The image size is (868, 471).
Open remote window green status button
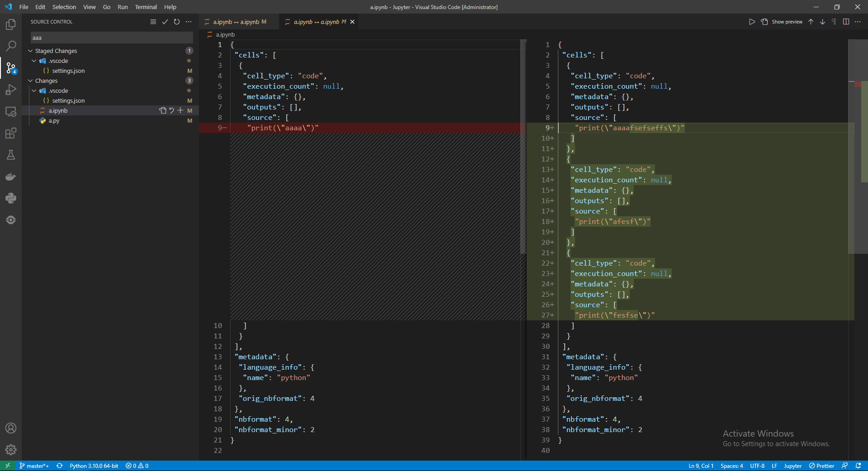(x=8, y=466)
